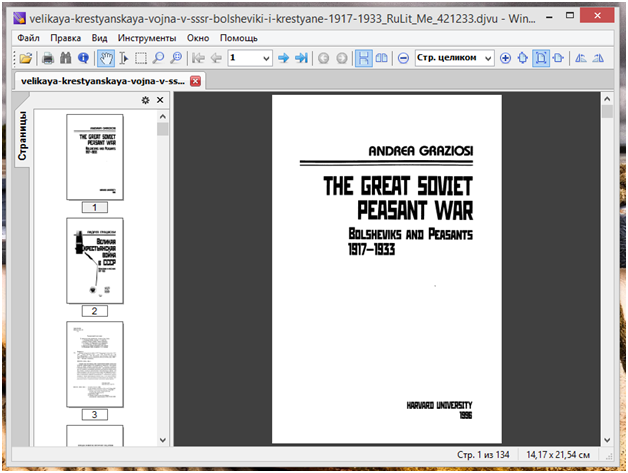Click the navigate back circle button

tap(324, 58)
